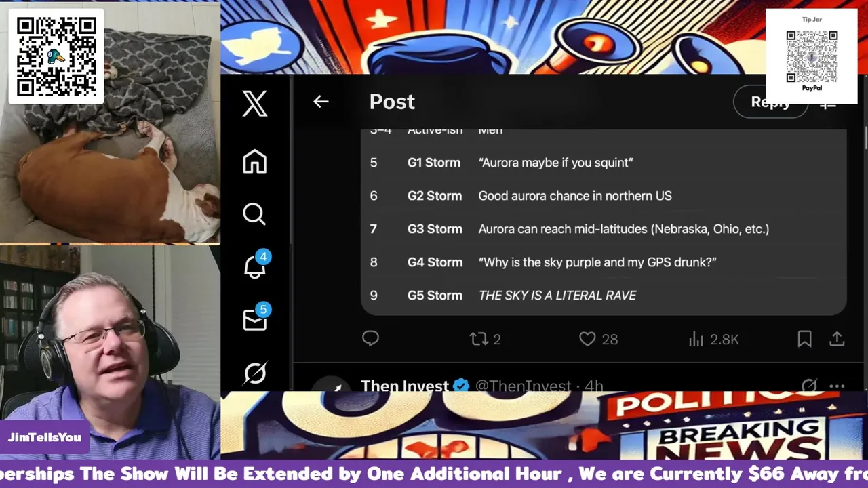
Task: Click the reply comment icon under post
Action: (x=370, y=338)
